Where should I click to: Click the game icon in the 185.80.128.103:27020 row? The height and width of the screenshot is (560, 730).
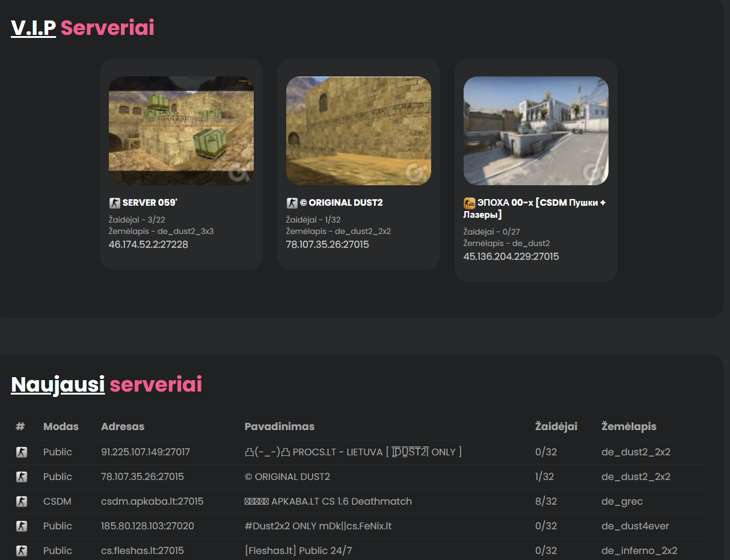[22, 526]
